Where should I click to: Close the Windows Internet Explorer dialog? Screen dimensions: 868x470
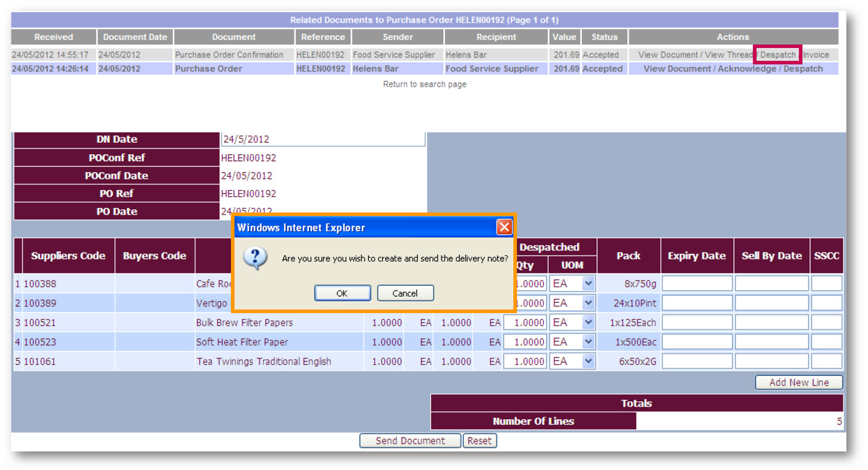point(504,227)
